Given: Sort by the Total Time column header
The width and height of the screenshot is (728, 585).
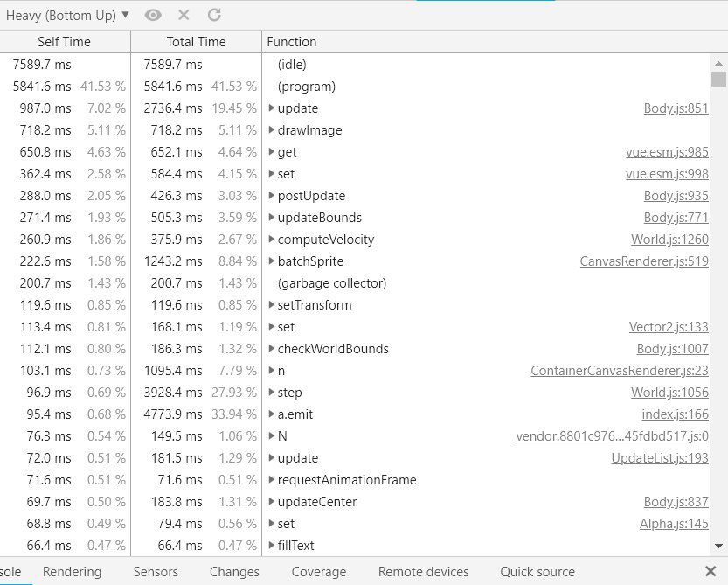Looking at the screenshot, I should pos(196,42).
